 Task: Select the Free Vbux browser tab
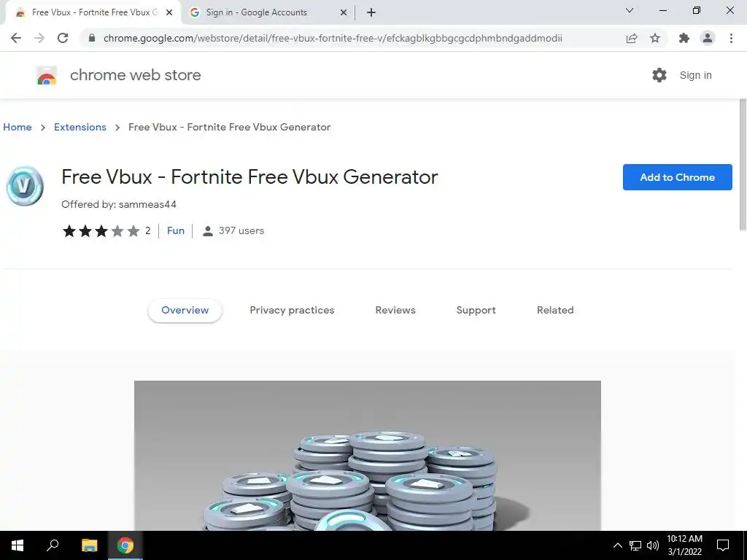(93, 12)
